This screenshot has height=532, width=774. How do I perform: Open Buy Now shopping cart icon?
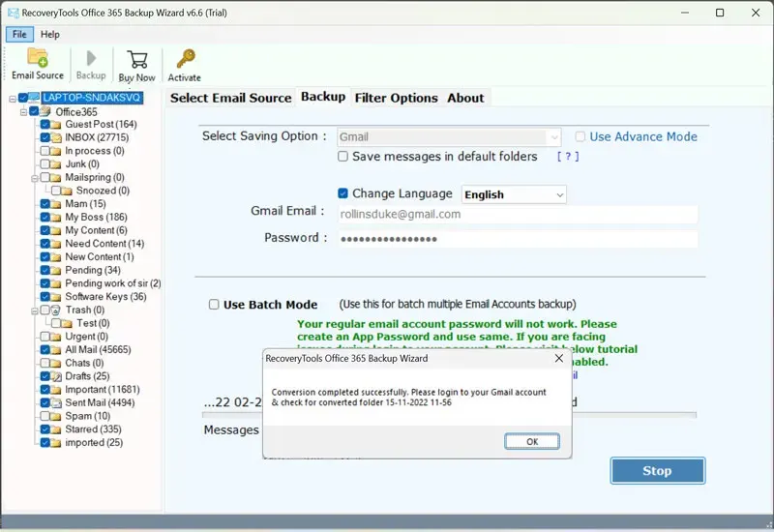coord(136,60)
